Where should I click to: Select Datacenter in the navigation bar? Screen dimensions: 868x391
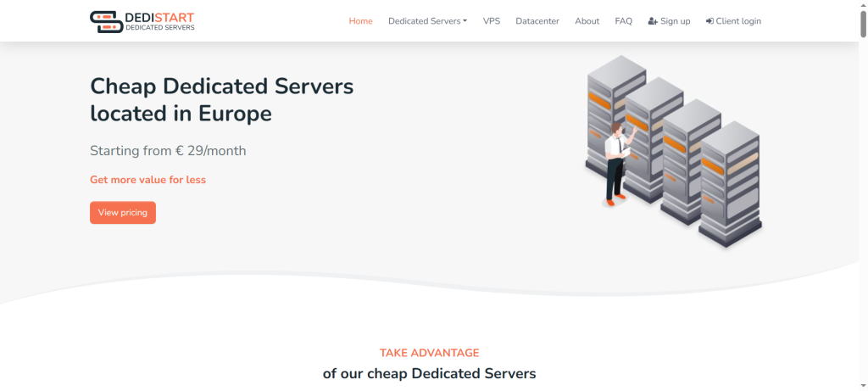click(x=537, y=21)
